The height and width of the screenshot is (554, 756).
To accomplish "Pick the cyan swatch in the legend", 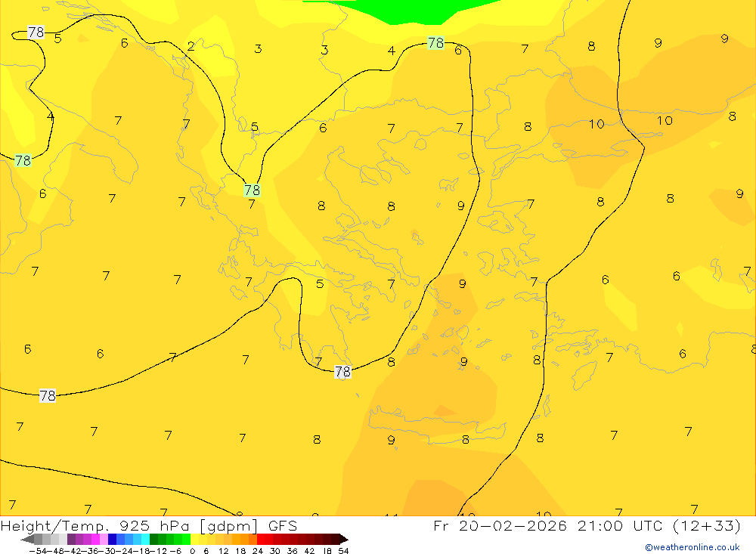I will [145, 539].
